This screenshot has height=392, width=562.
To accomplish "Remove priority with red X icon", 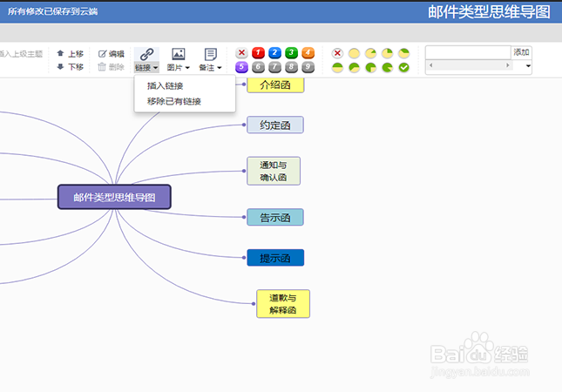I will click(241, 52).
